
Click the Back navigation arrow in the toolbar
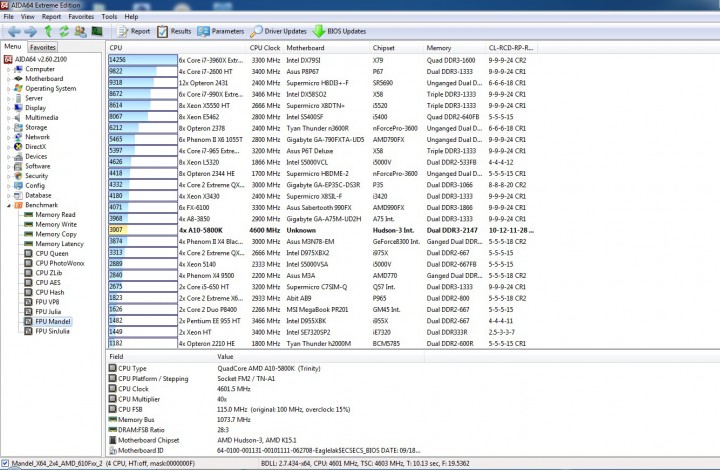coord(14,31)
